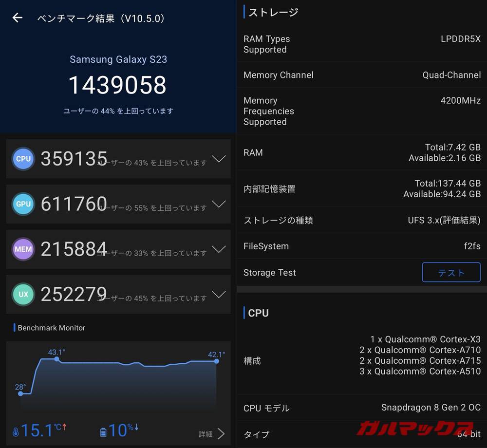Click the 43.1° peak point on graph
The height and width of the screenshot is (448, 487).
coord(57,359)
